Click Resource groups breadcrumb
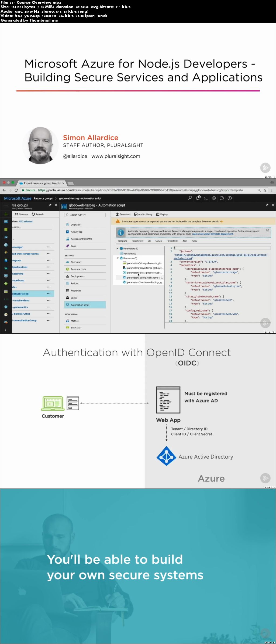The image size is (276, 644). (43, 198)
